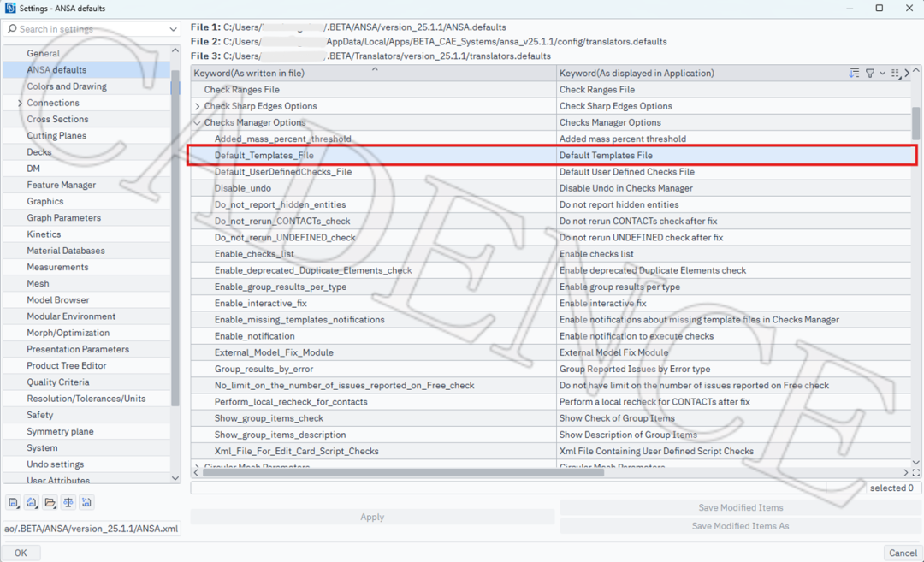The height and width of the screenshot is (562, 924).
Task: Click the balance scale compare icon
Action: (68, 502)
